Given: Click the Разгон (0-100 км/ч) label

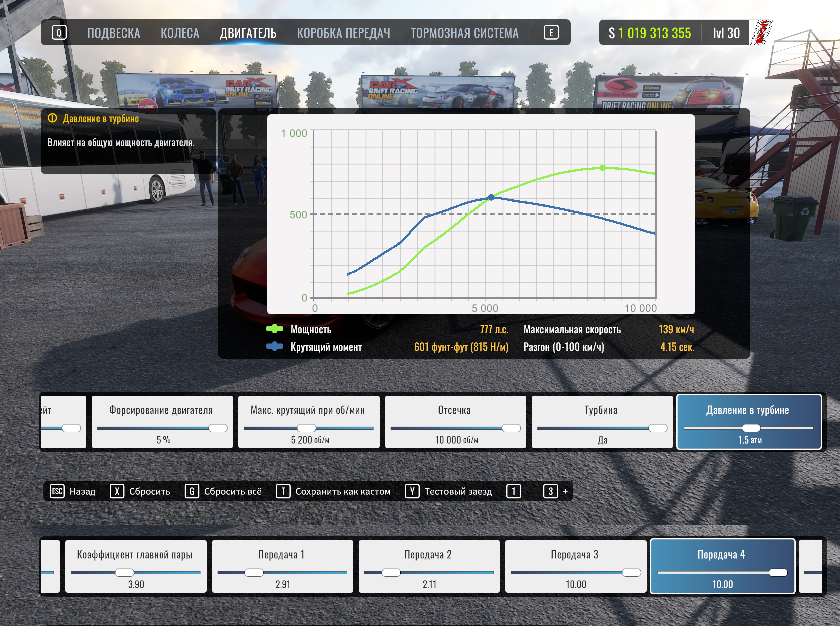Looking at the screenshot, I should coord(564,347).
